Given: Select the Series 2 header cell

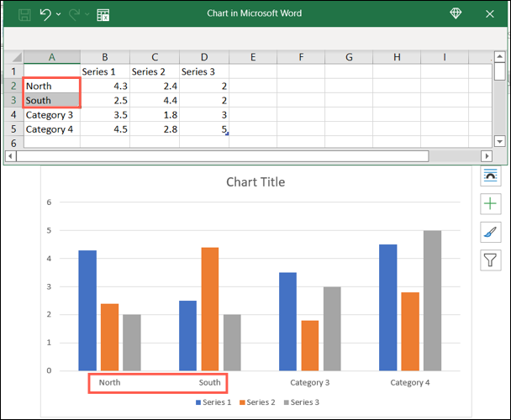Looking at the screenshot, I should point(155,71).
